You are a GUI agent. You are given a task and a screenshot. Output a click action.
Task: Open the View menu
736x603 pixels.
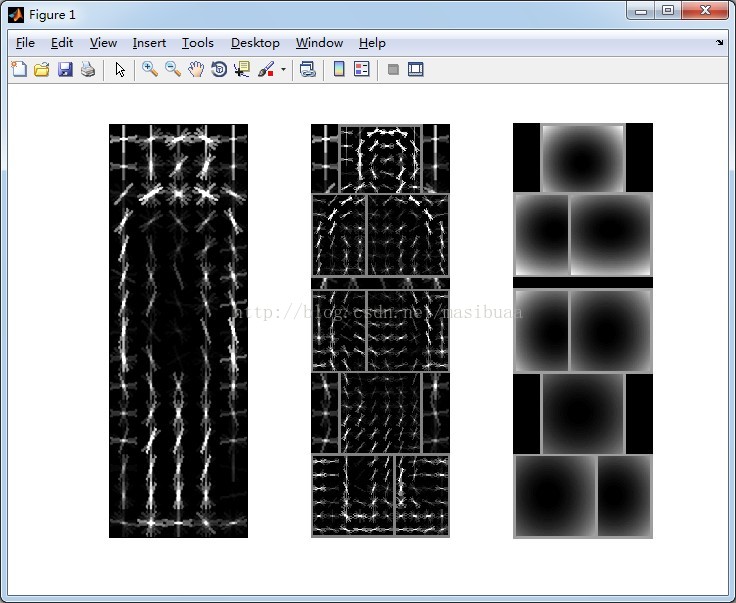click(x=103, y=43)
